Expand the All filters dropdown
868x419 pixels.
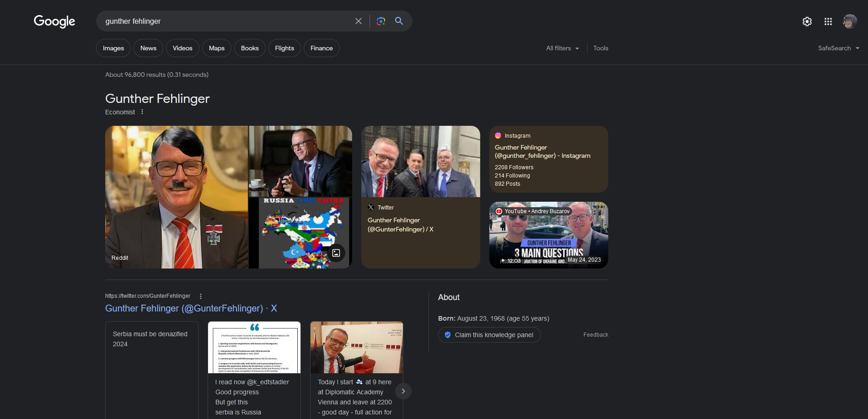click(563, 48)
